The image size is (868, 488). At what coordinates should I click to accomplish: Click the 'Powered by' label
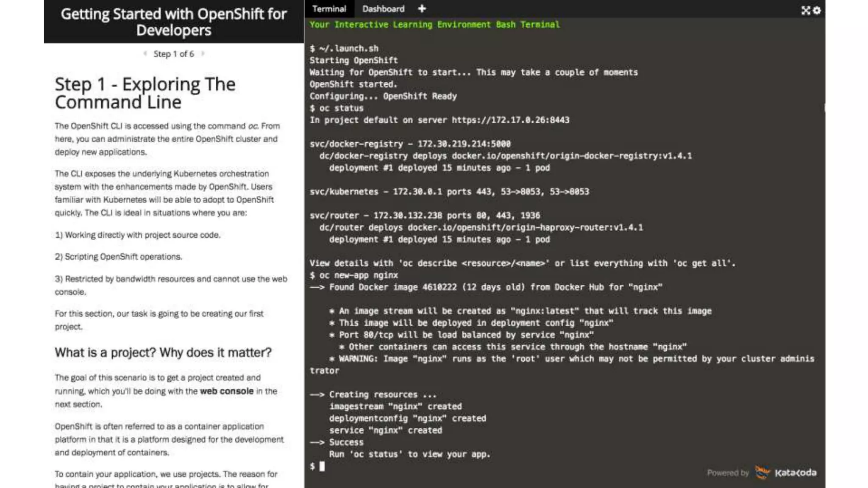(x=727, y=473)
